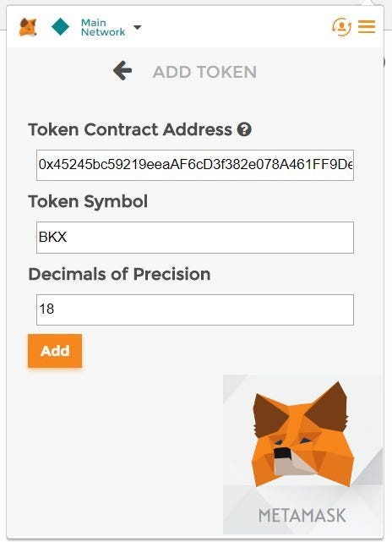Image resolution: width=392 pixels, height=542 pixels.
Task: Focus the Decimals of Precision input field
Action: point(195,309)
